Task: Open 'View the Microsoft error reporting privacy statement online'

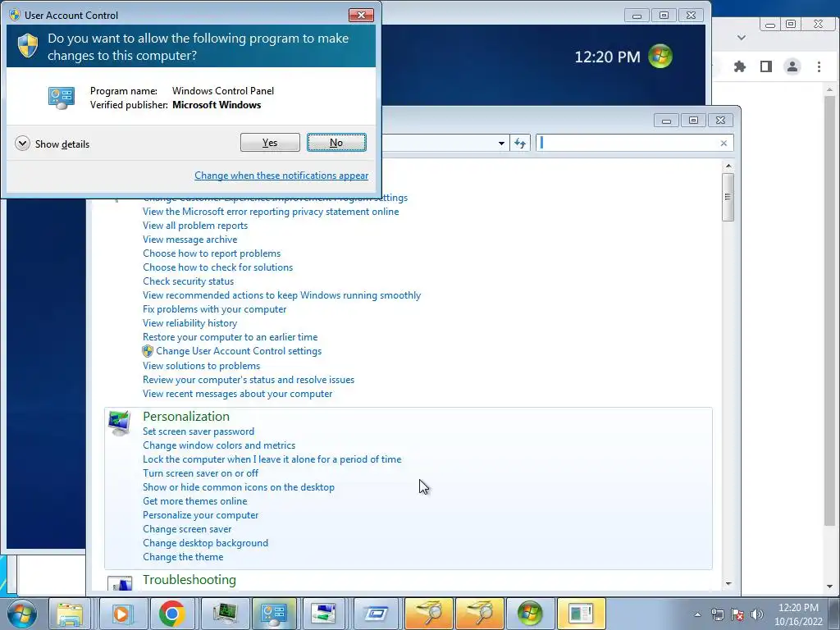Action: coord(271,212)
